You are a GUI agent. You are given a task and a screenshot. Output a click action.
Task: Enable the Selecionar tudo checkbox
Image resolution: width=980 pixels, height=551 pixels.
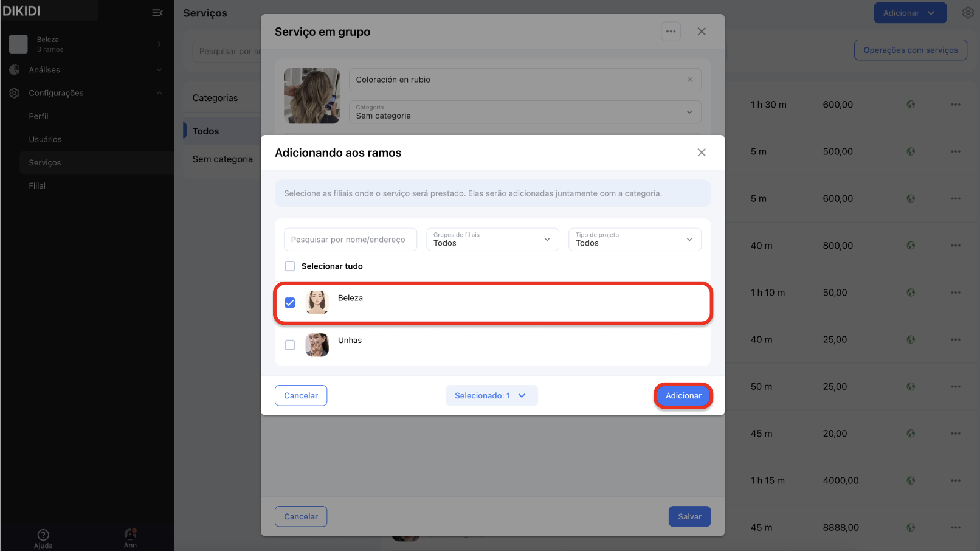pyautogui.click(x=290, y=266)
